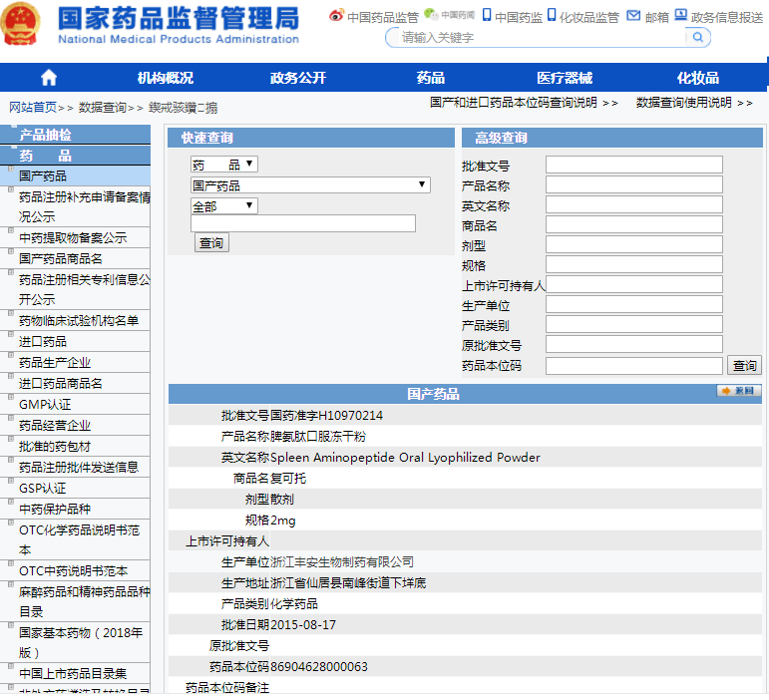Select 中药保护品种 in sidebar

coord(55,510)
